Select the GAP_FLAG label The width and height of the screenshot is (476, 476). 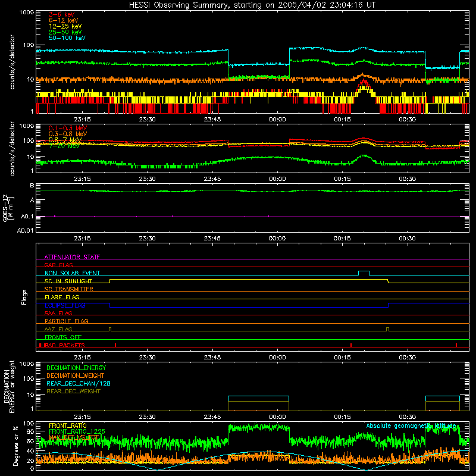pyautogui.click(x=58, y=265)
